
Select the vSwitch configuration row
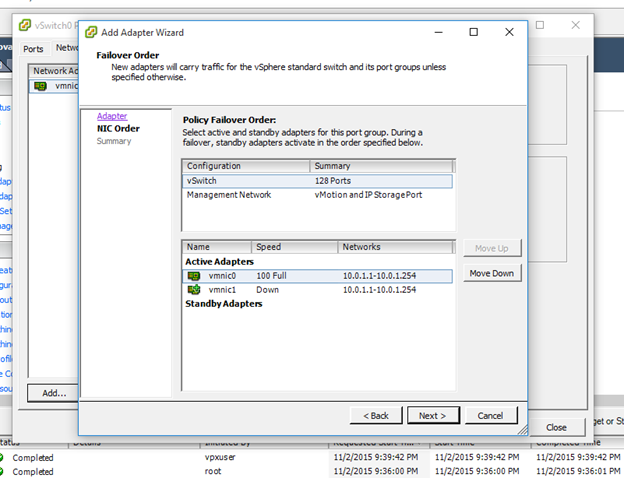tap(317, 181)
